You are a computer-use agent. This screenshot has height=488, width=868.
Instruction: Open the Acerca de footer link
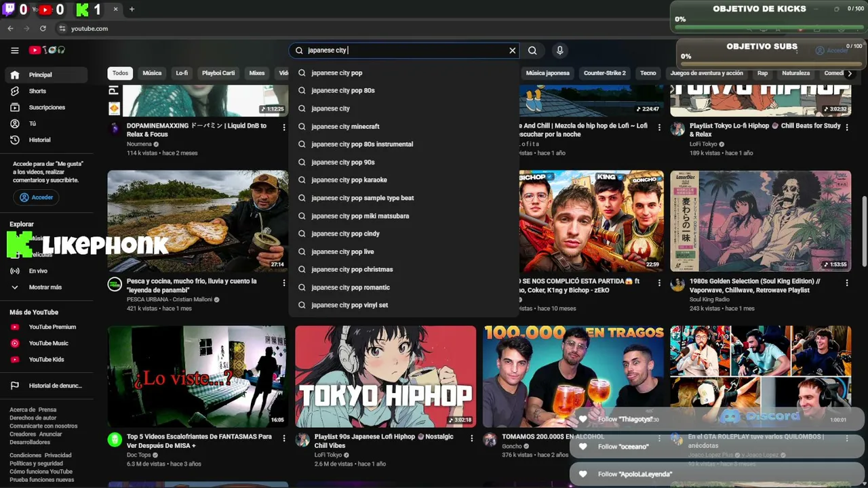(x=22, y=410)
